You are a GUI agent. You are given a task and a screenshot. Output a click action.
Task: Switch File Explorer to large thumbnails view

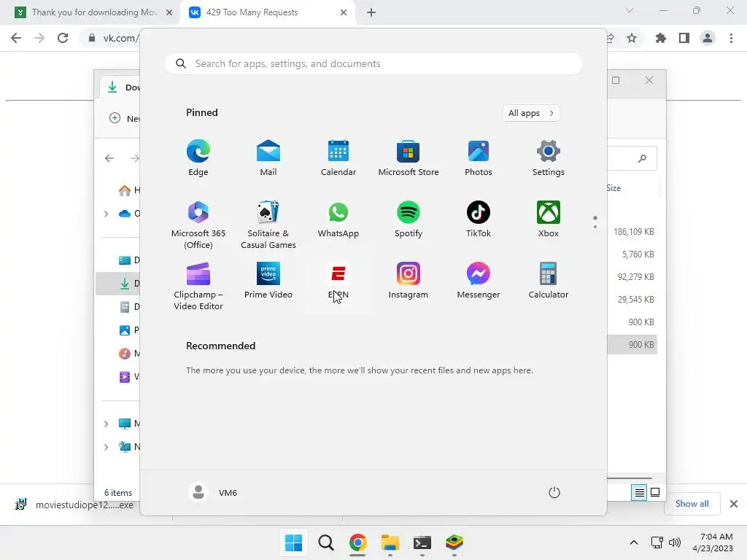click(655, 492)
